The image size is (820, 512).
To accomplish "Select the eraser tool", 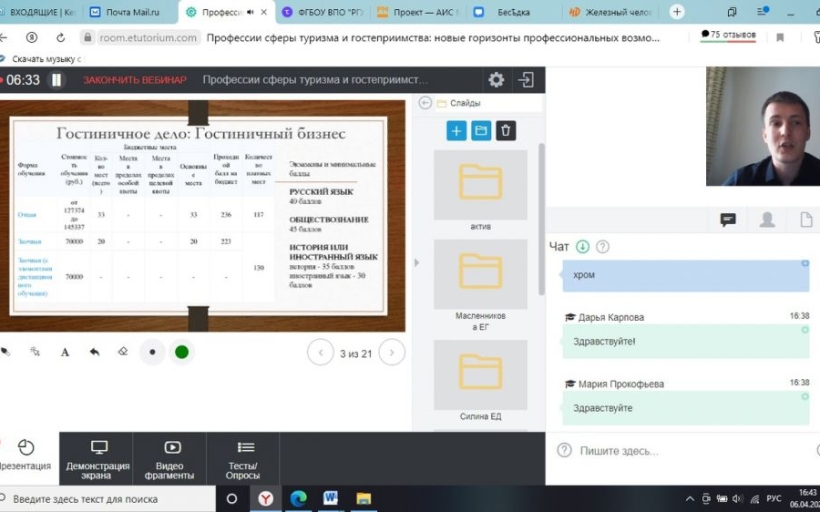I will (123, 351).
